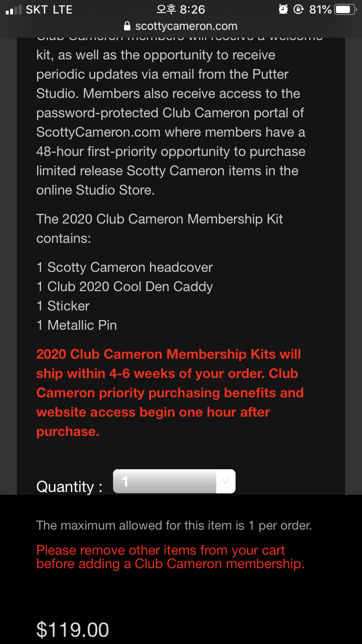
Task: Select the Scotty Cameron headcover list item
Action: [125, 267]
